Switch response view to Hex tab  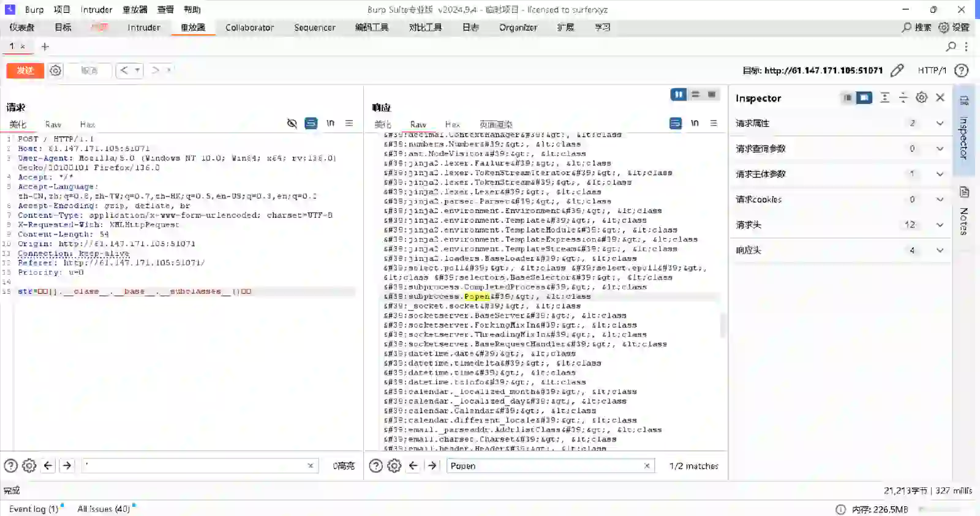tap(452, 124)
